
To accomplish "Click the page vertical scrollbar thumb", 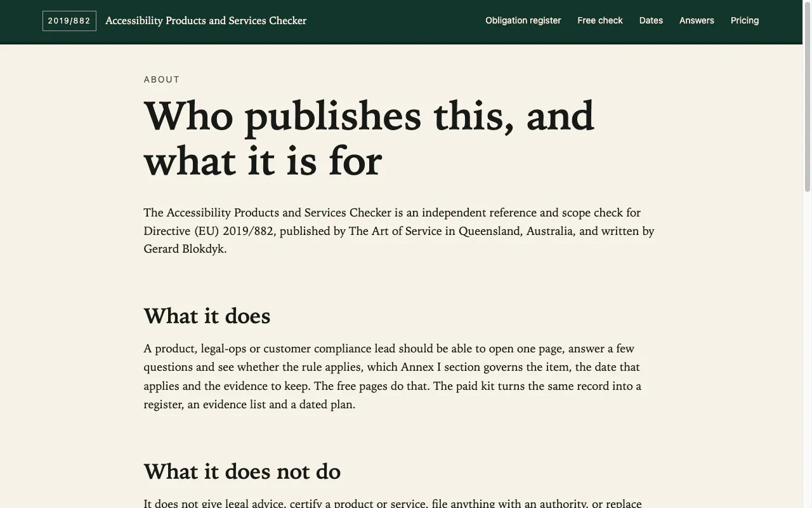I will (x=808, y=96).
